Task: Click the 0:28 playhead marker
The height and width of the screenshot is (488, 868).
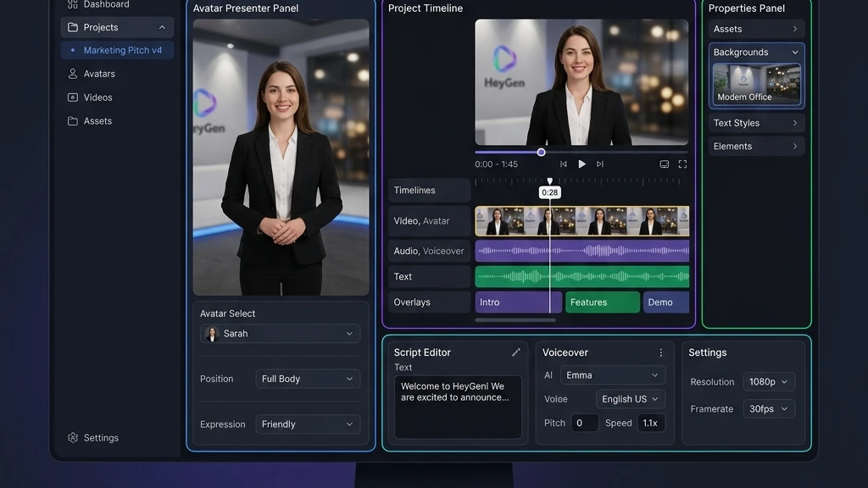Action: 549,192
